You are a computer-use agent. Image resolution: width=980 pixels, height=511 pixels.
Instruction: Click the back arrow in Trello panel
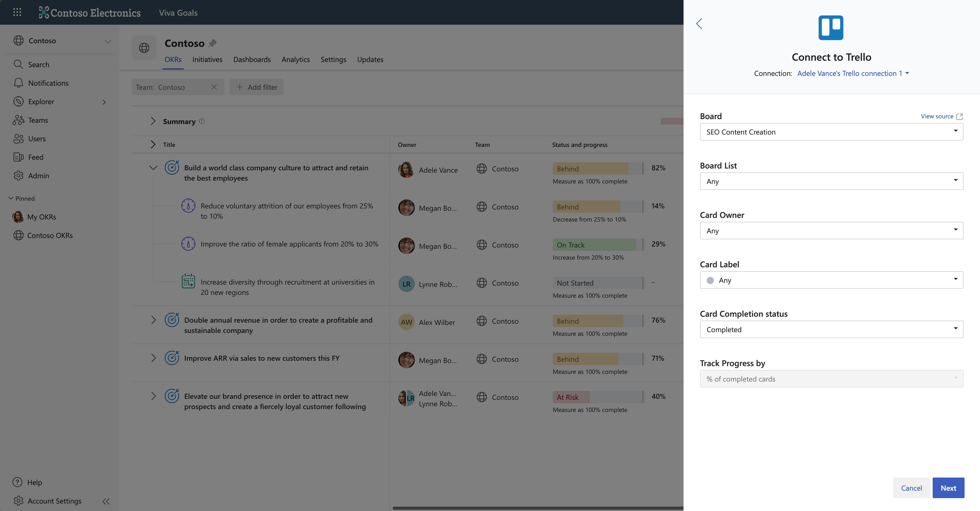tap(699, 24)
